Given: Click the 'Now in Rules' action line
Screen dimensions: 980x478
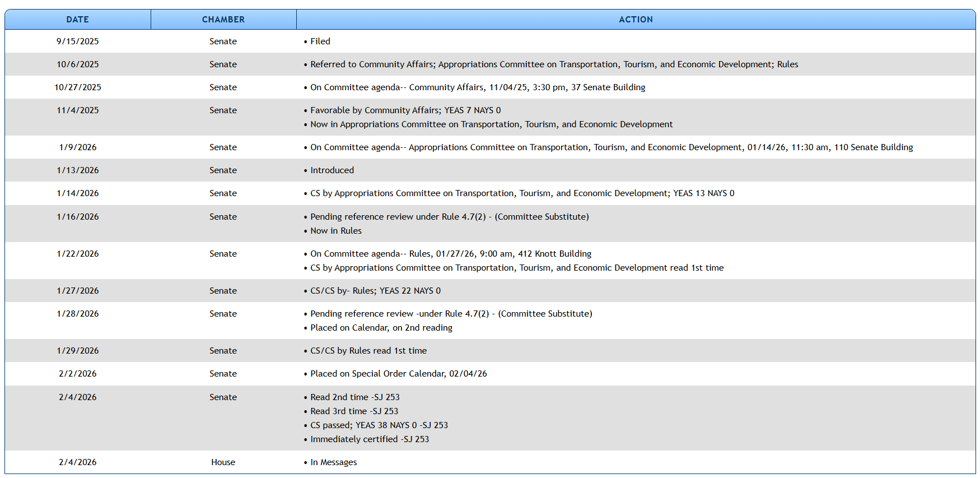Looking at the screenshot, I should click(335, 231).
